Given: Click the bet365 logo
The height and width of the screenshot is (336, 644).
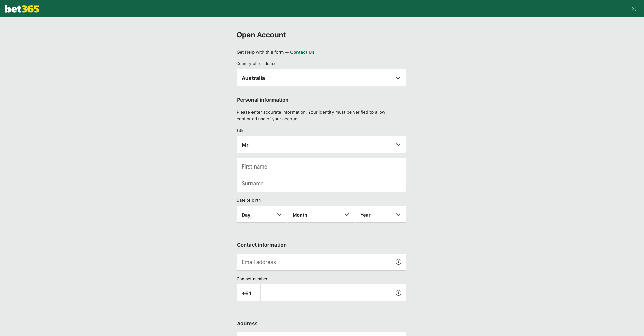Looking at the screenshot, I should (22, 9).
